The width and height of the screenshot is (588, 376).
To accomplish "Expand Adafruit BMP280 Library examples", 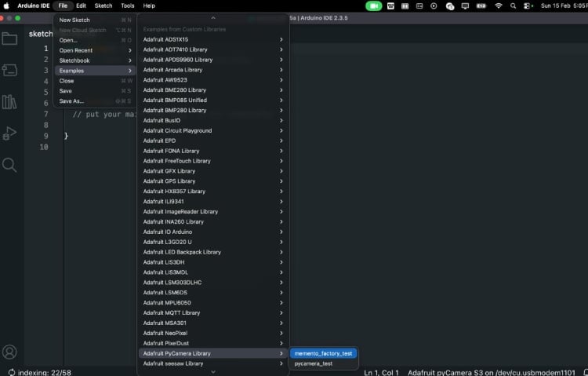I will [213, 111].
